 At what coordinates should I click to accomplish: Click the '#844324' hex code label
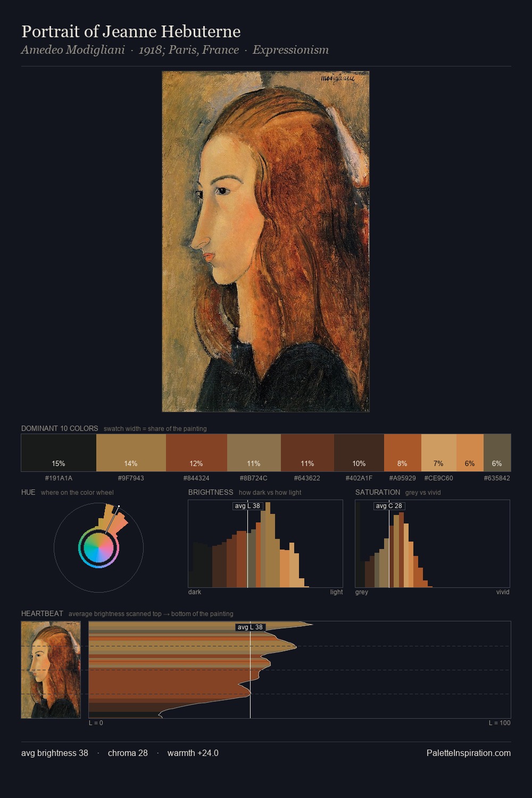(196, 478)
